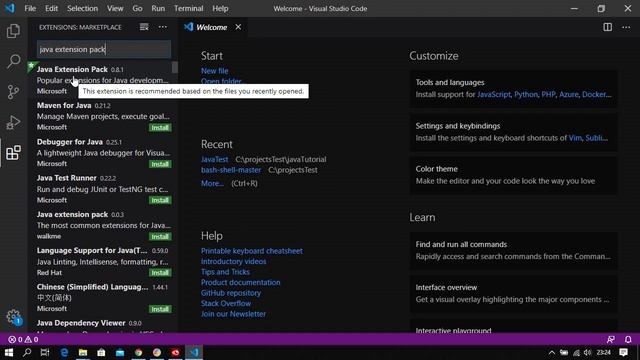Open the Search view in activity bar
The height and width of the screenshot is (360, 640).
tap(13, 62)
